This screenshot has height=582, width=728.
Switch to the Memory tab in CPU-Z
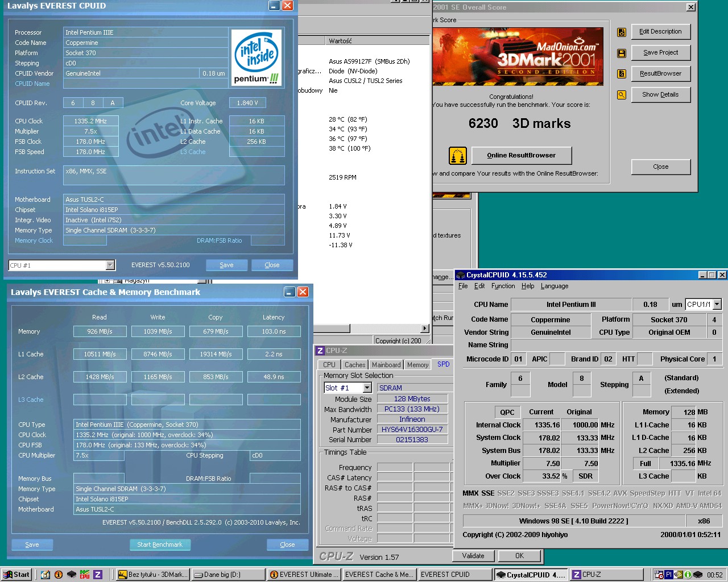pyautogui.click(x=417, y=365)
